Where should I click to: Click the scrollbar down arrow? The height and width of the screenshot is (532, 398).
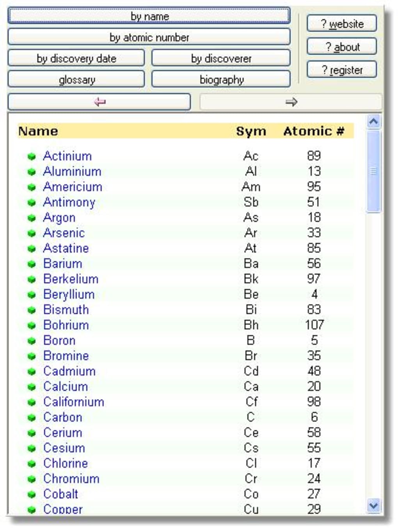tap(373, 505)
